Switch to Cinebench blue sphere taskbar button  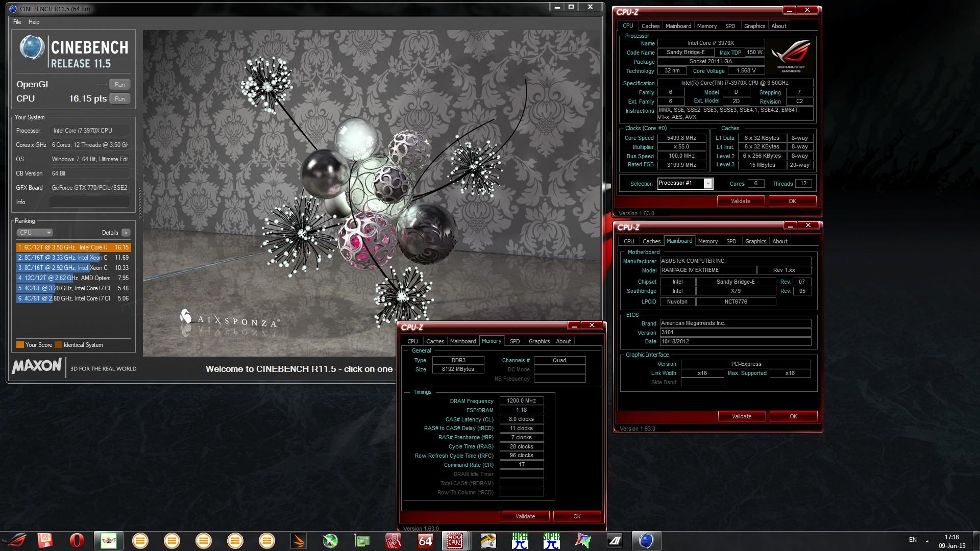click(x=646, y=540)
